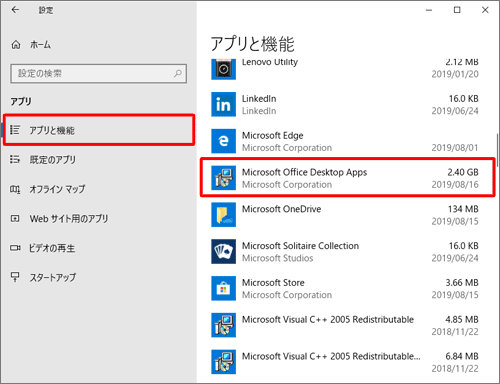Open オフライン マップ settings page
The image size is (500, 384).
click(x=99, y=189)
